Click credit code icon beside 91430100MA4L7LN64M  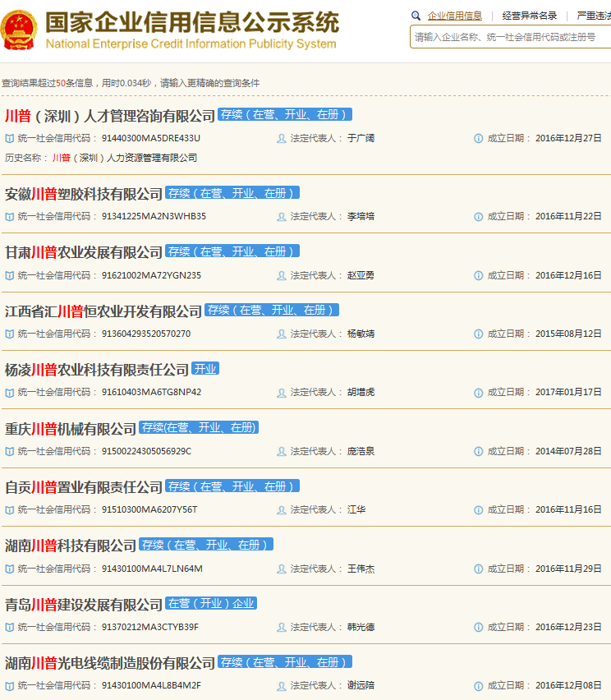point(9,569)
